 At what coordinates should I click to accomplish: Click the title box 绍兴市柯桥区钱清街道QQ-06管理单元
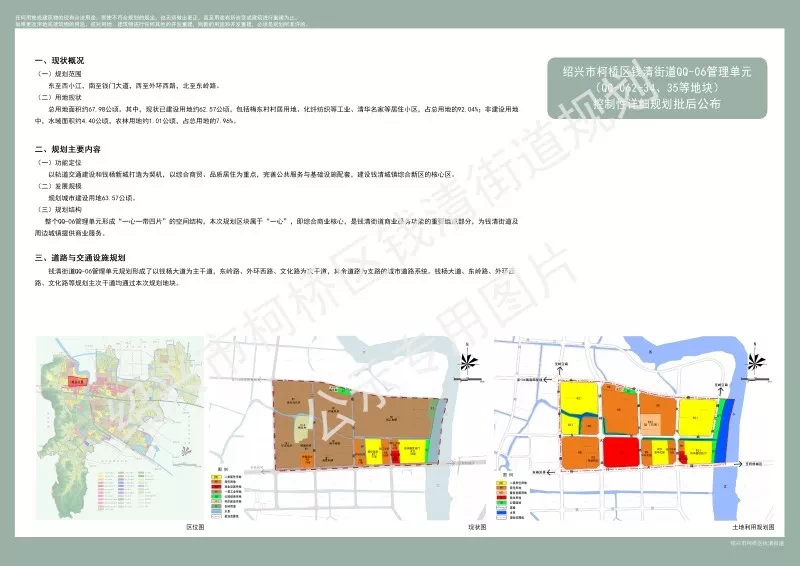[x=655, y=87]
